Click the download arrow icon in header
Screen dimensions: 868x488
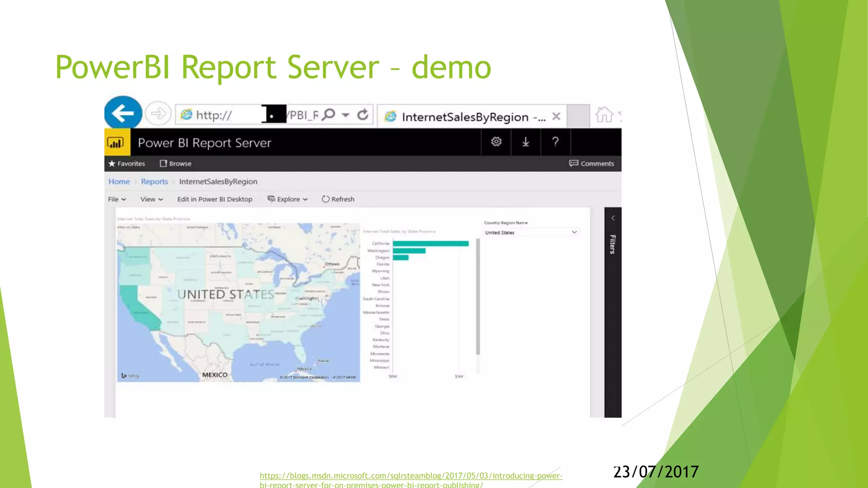click(526, 142)
